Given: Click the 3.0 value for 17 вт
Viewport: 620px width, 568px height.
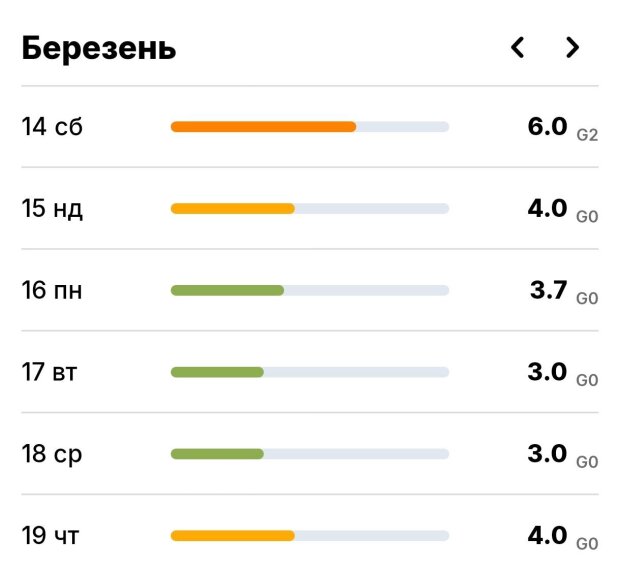Looking at the screenshot, I should [547, 372].
